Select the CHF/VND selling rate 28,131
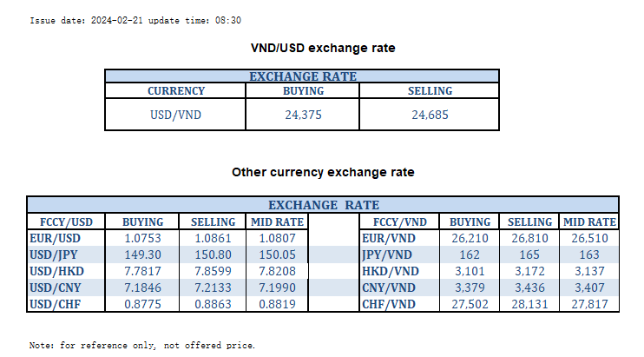Screen dimensions: 644x357 pyautogui.click(x=529, y=304)
